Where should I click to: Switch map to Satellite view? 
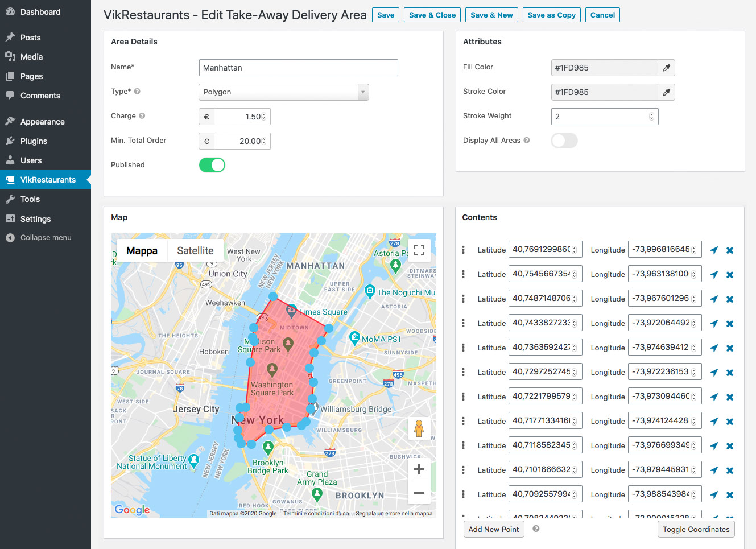(195, 250)
